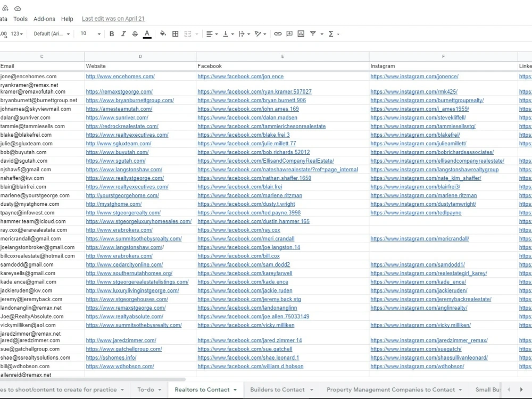Select column E header

click(282, 57)
